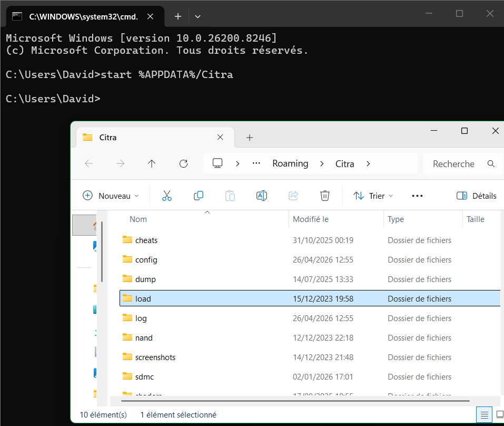Click the Rename icon in toolbar
The image size is (504, 426).
(262, 196)
